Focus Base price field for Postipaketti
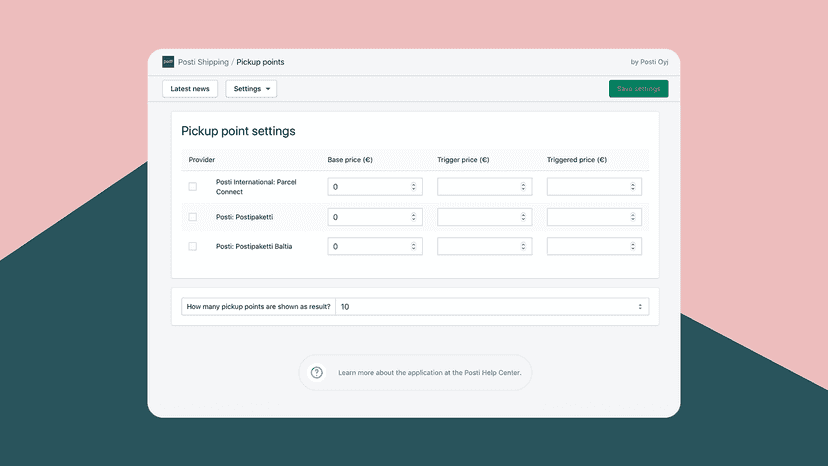This screenshot has height=466, width=828. click(375, 217)
